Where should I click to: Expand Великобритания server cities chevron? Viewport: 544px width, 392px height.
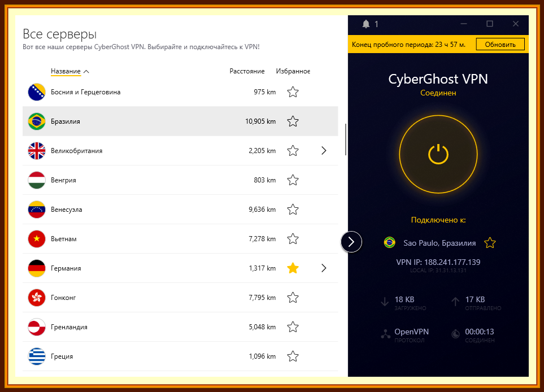pos(324,151)
